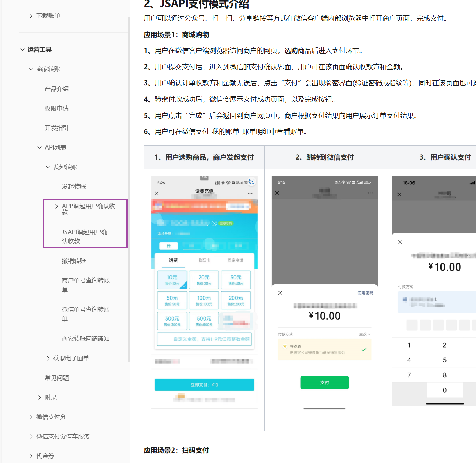Viewport: 476px width, 463px height.
Task: Choose the 50元 recharge option
Action: 172,301
